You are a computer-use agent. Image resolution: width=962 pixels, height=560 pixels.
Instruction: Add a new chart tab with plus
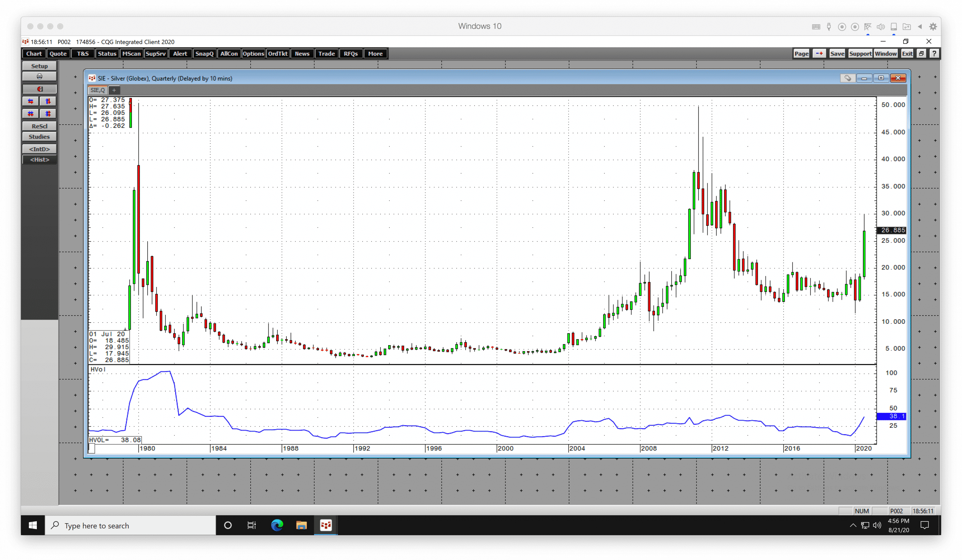tap(114, 91)
